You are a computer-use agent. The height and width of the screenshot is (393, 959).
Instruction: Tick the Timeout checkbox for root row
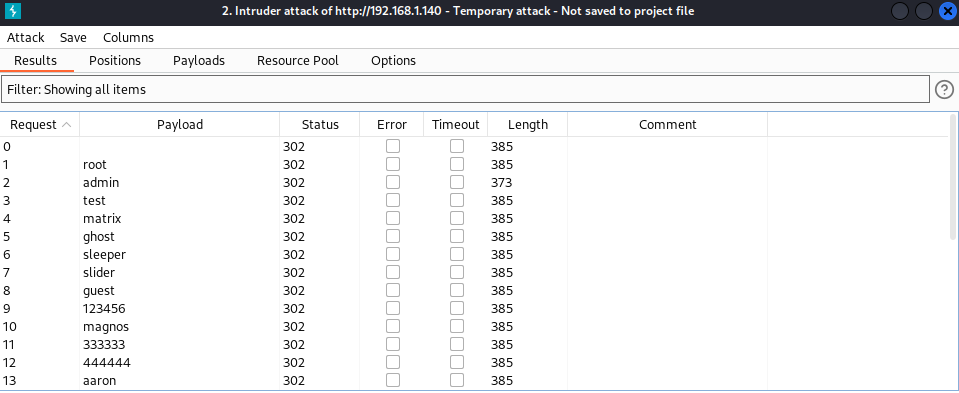[457, 164]
